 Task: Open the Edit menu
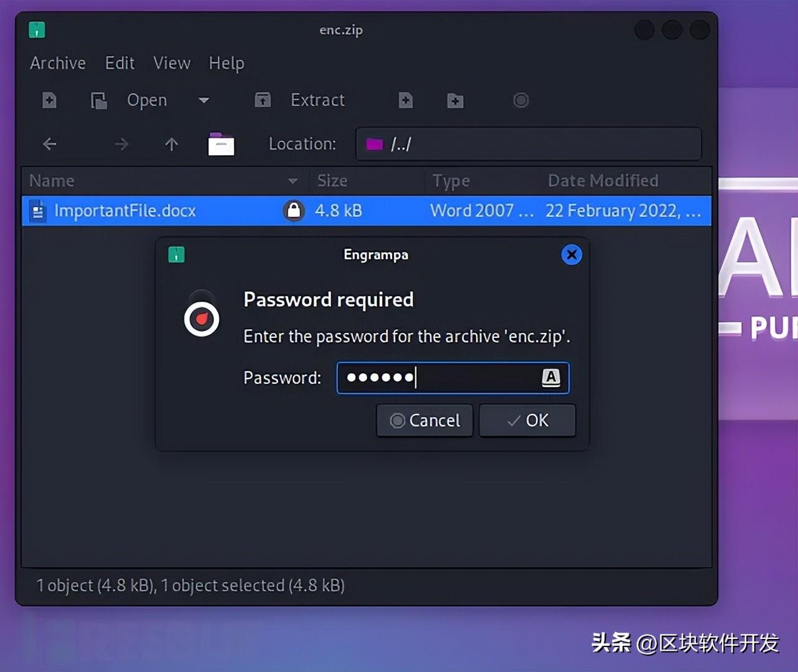point(120,64)
